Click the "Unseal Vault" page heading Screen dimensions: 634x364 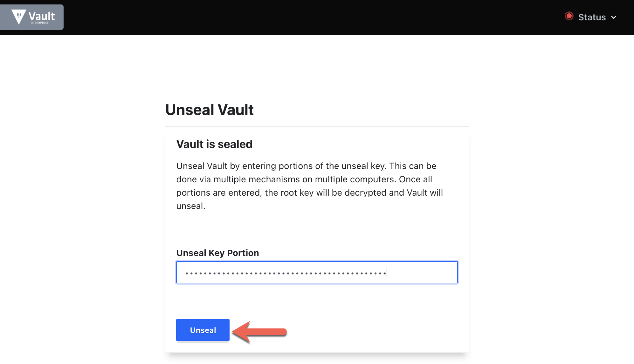coord(209,110)
